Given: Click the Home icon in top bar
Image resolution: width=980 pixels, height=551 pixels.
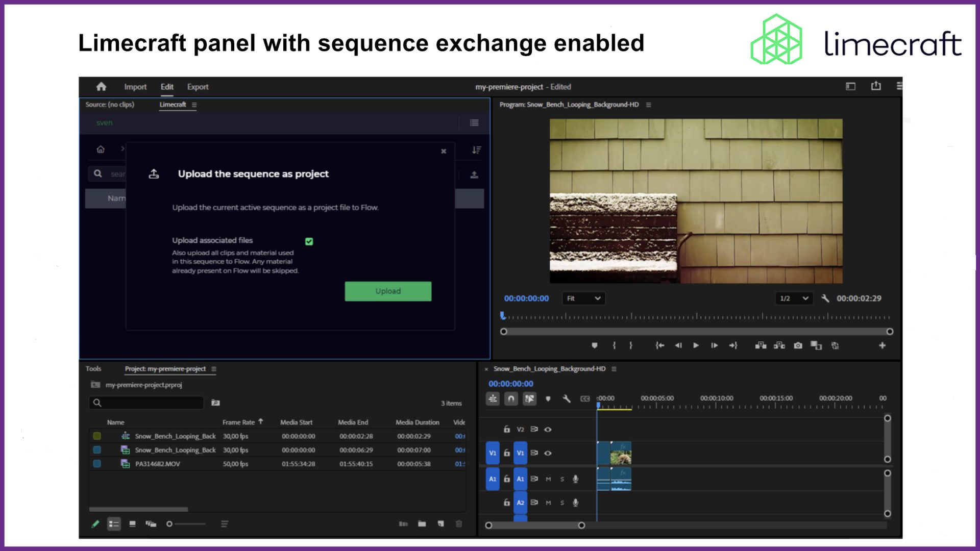Looking at the screenshot, I should coord(101,87).
